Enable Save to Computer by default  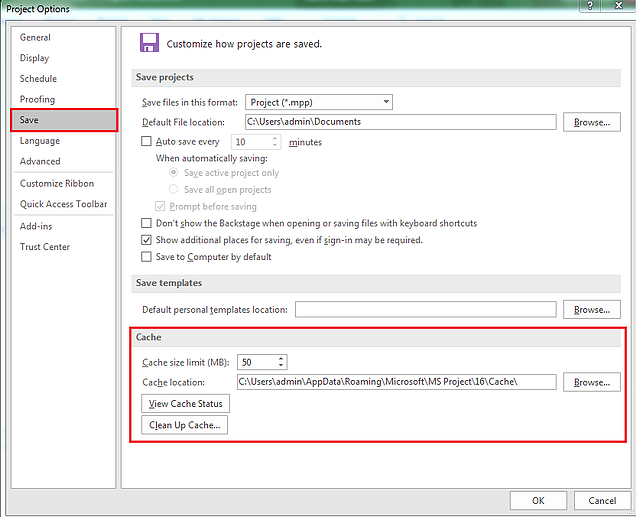pyautogui.click(x=146, y=257)
